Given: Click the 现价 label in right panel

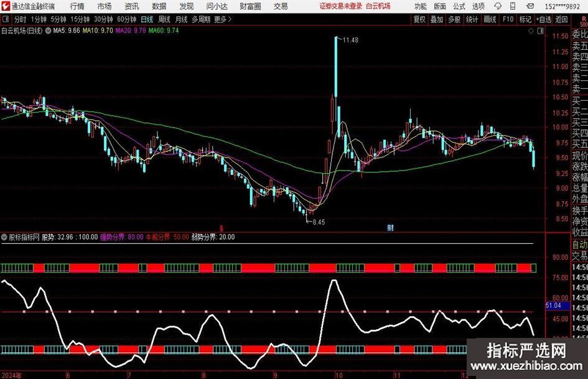Looking at the screenshot, I should tap(580, 156).
